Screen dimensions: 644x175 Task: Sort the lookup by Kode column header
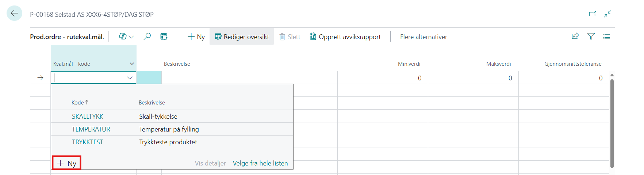pos(78,103)
